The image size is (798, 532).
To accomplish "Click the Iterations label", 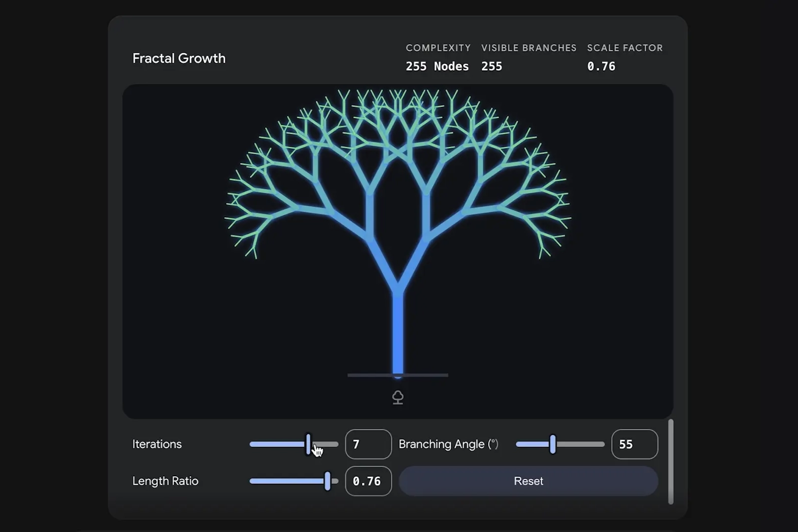I will click(157, 444).
